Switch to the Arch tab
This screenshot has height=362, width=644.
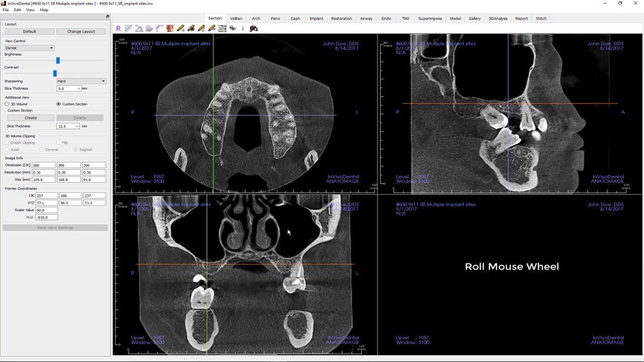point(256,19)
